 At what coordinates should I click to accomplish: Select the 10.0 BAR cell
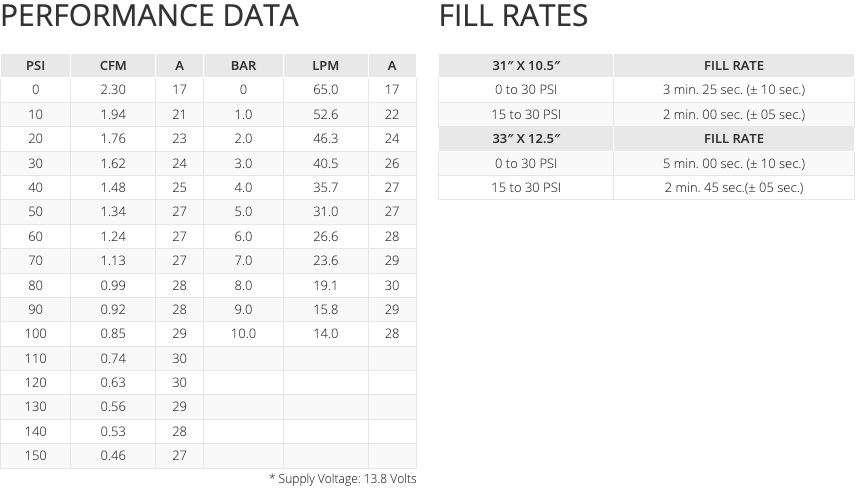(243, 334)
